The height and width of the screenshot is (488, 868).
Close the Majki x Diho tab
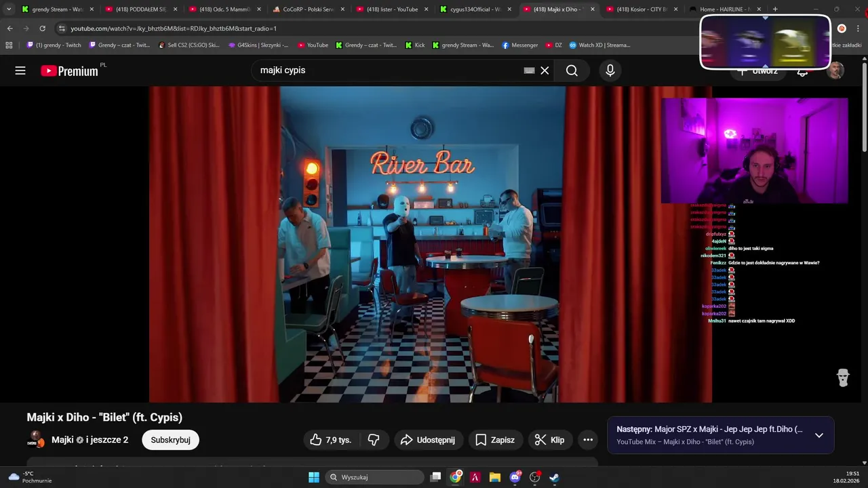(x=593, y=9)
